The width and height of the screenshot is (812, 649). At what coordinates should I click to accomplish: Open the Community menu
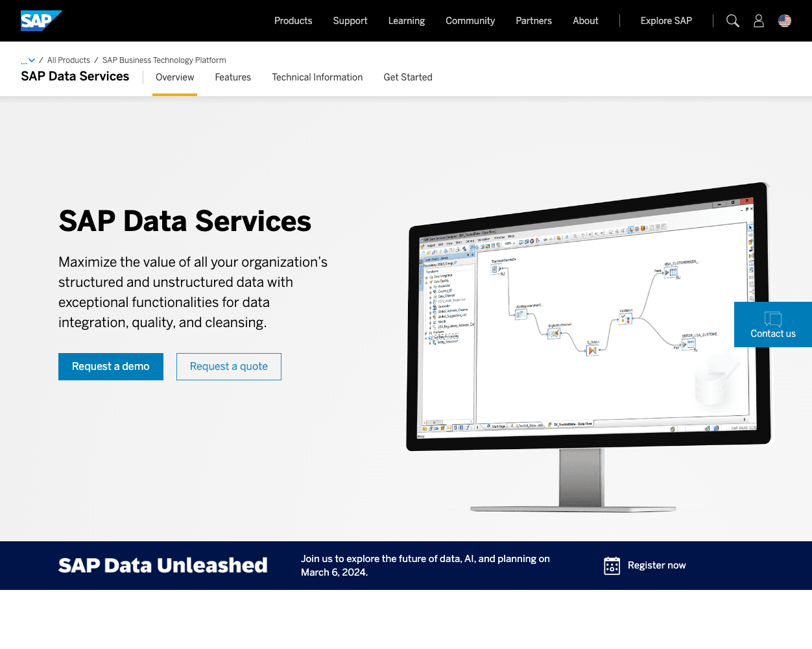coord(470,21)
